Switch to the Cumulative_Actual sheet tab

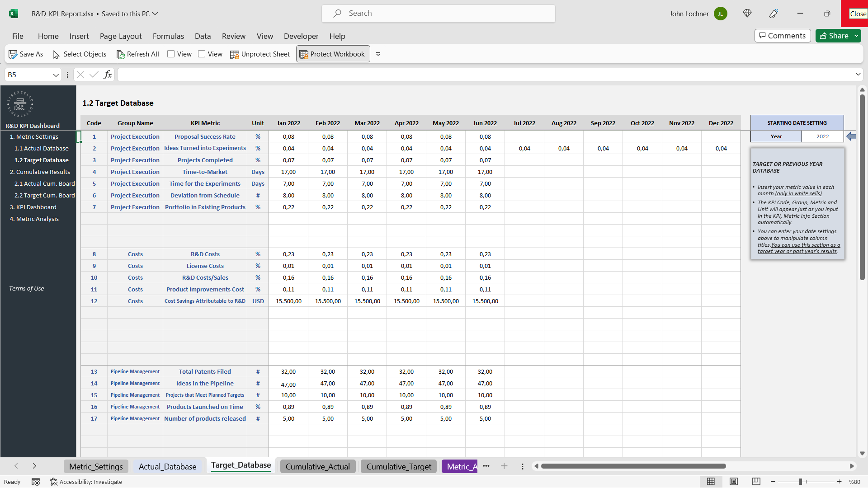[x=318, y=466]
